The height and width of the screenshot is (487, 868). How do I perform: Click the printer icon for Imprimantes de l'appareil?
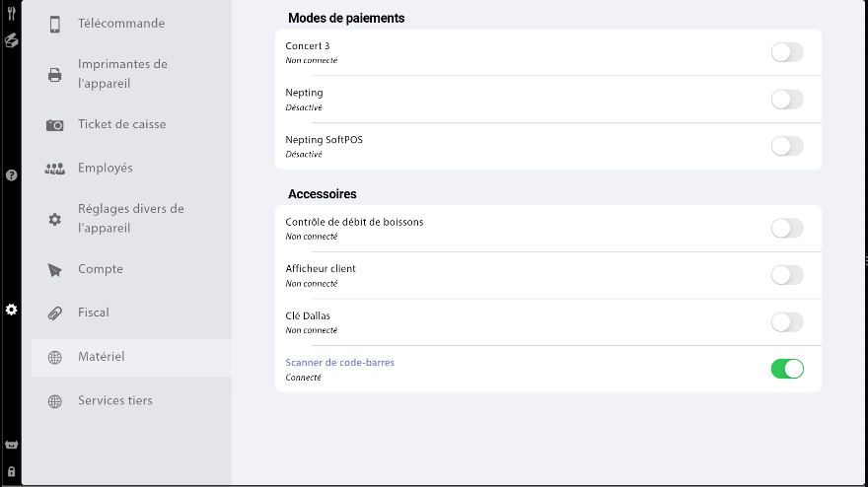[x=55, y=75]
